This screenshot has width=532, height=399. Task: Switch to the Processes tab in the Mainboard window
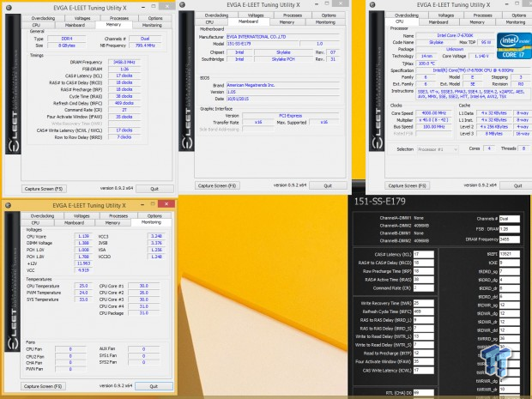click(292, 15)
